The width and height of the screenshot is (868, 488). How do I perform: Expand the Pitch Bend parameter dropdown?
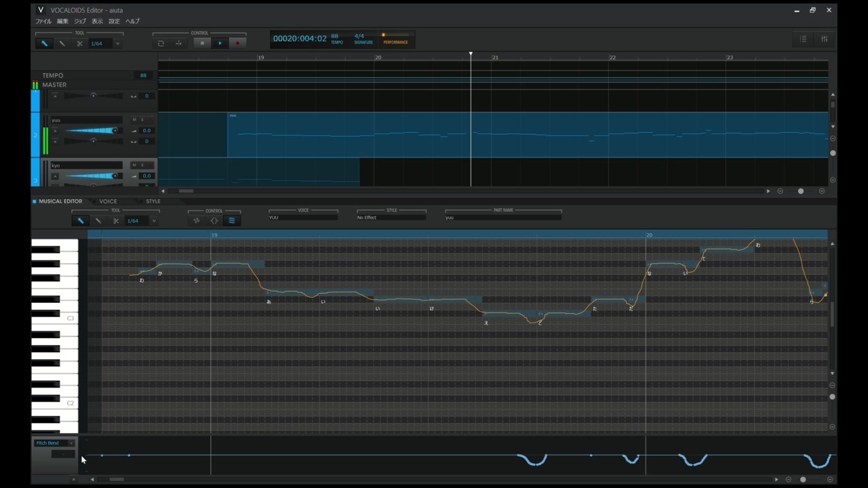pyautogui.click(x=71, y=443)
